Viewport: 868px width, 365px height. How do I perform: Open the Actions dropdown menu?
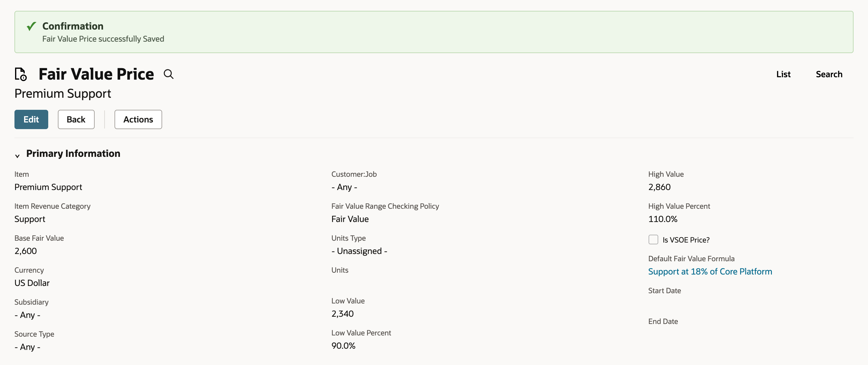(138, 119)
